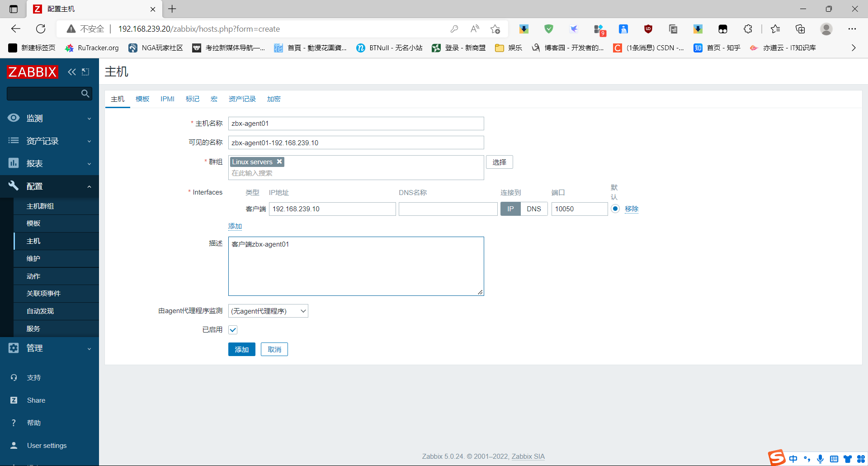Add this page to favorites star

pos(495,29)
